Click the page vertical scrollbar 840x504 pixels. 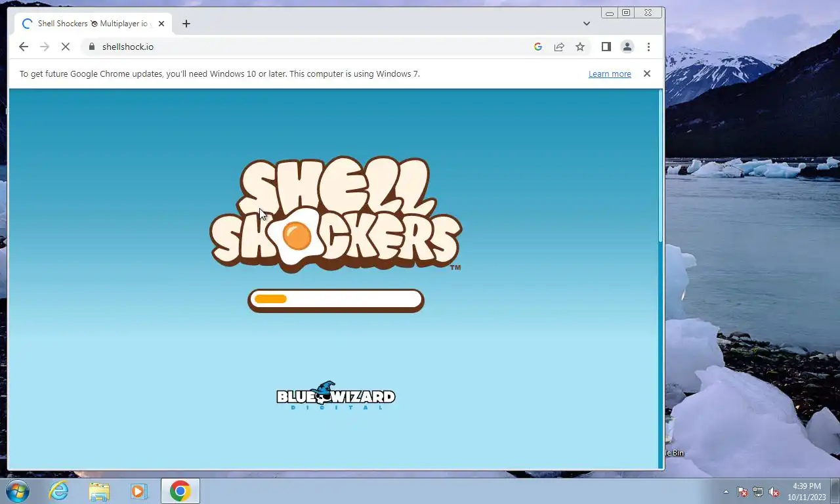(661, 279)
